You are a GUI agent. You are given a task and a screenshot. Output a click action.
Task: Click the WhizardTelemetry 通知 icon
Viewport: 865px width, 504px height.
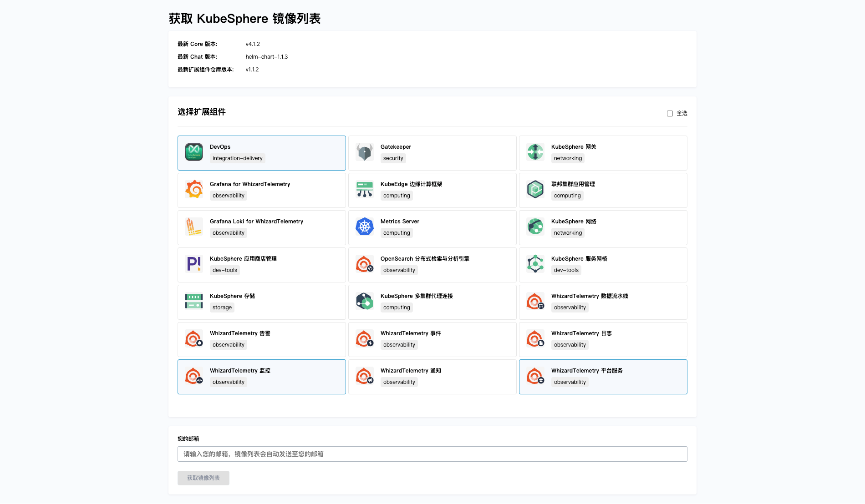pos(365,376)
